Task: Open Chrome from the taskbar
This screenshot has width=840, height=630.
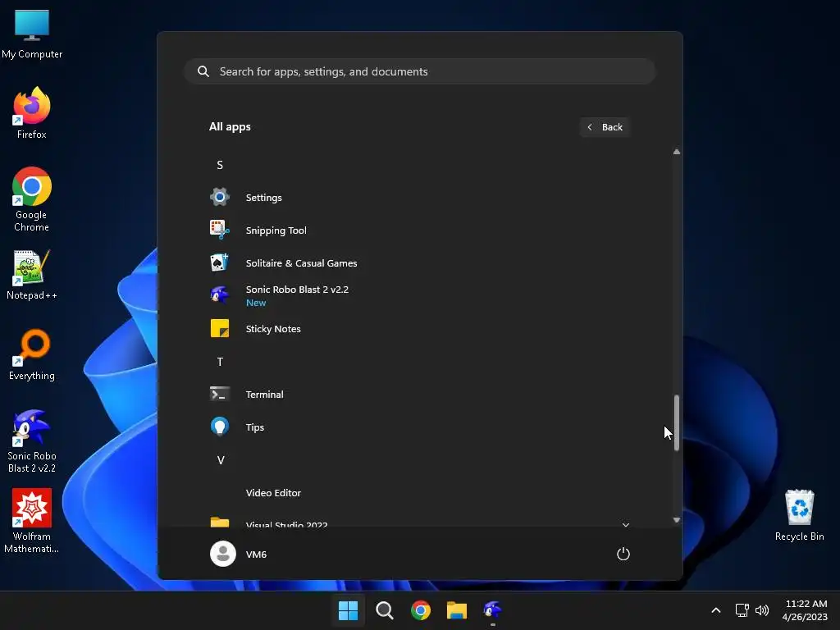Action: [x=421, y=610]
